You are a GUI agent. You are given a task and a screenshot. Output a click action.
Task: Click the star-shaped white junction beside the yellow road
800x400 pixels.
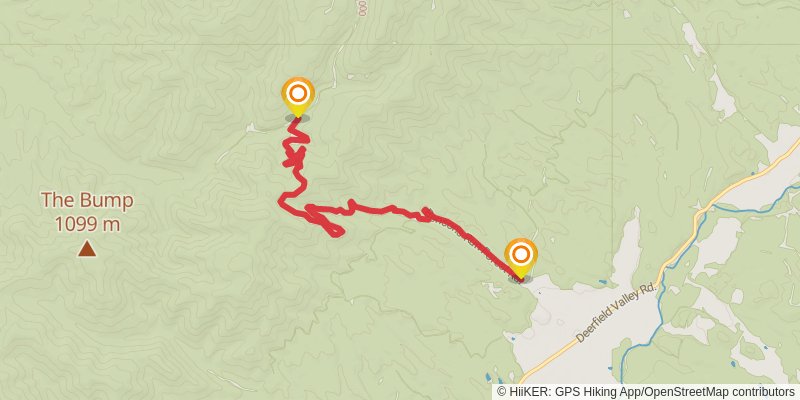coord(697,206)
